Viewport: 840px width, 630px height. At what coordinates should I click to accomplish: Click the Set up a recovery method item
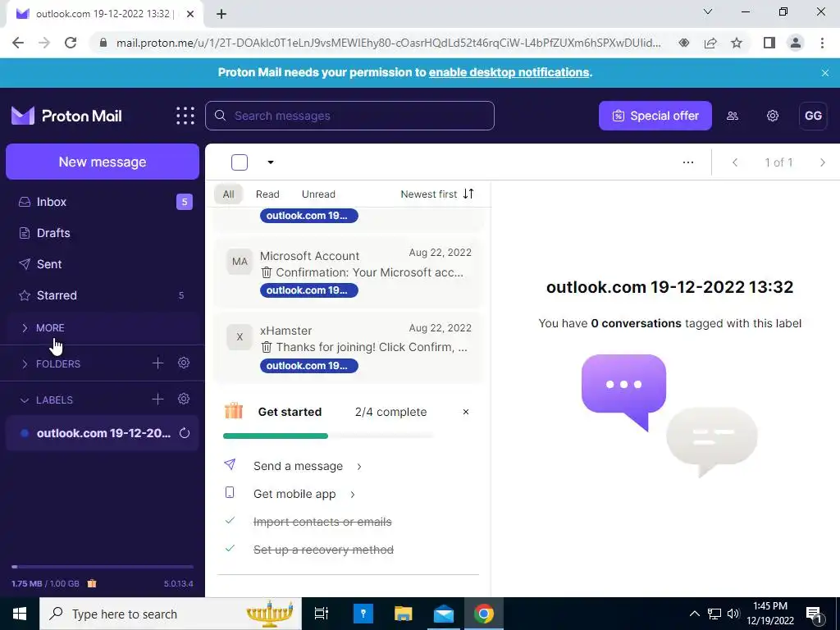(323, 550)
